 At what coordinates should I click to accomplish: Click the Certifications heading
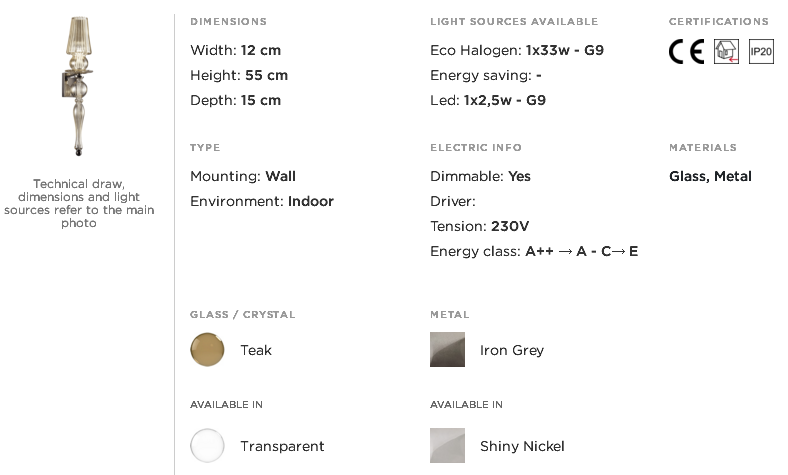pos(719,22)
